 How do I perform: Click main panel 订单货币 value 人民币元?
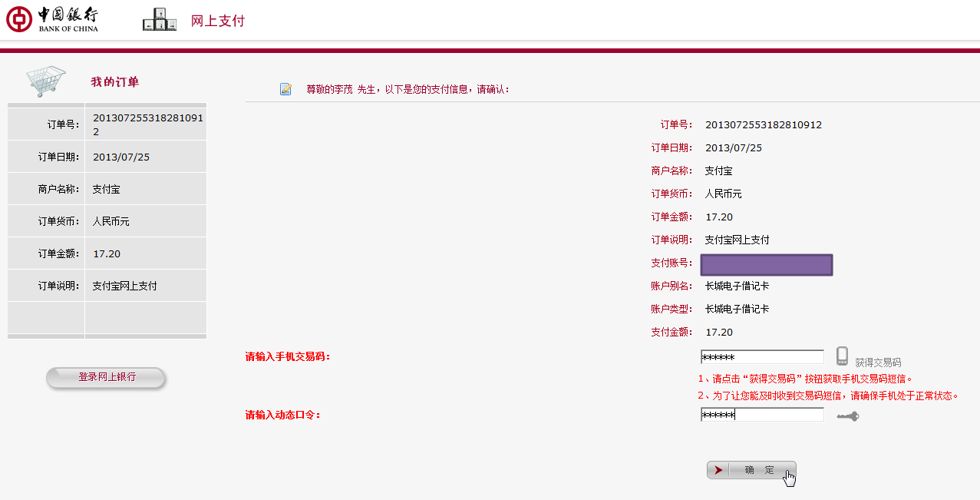(x=724, y=194)
